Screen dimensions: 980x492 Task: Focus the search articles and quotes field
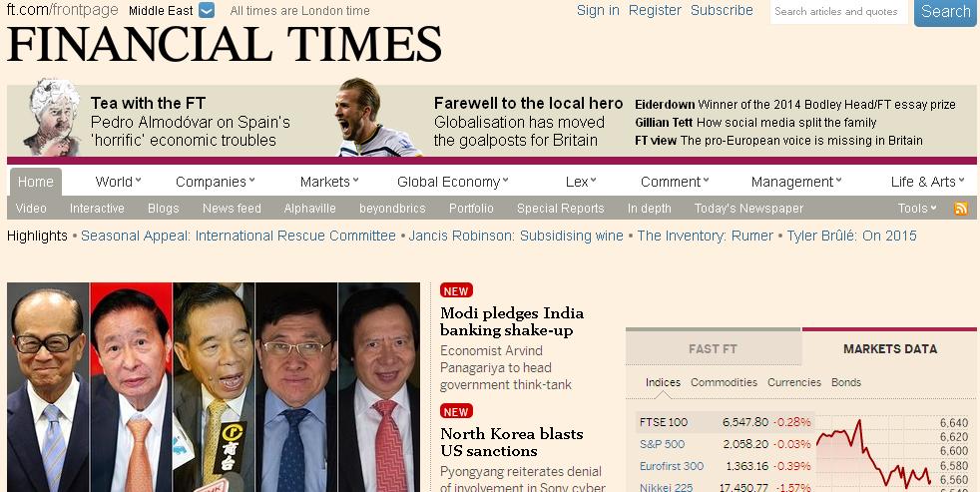click(x=838, y=11)
